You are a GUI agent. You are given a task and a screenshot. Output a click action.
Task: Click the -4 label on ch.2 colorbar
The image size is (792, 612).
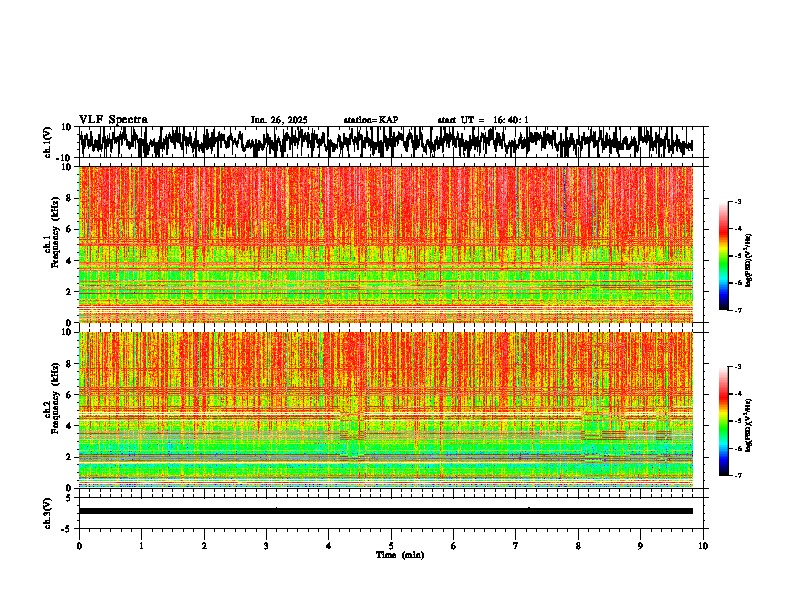click(737, 394)
